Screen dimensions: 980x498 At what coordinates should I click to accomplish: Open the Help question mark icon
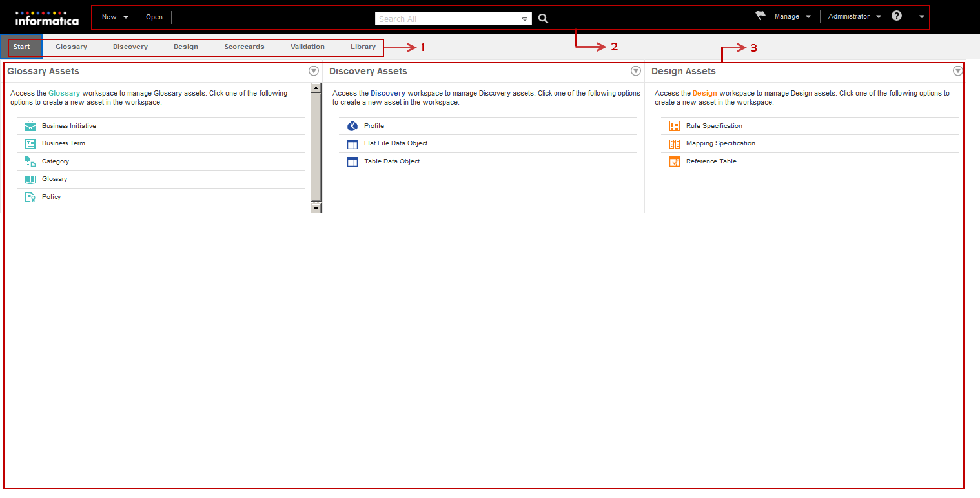point(897,16)
